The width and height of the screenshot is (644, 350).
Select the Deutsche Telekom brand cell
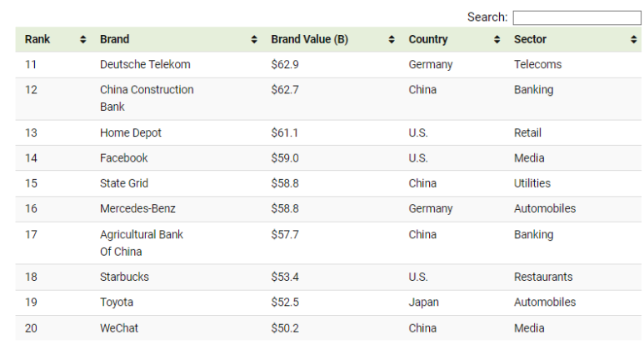click(x=146, y=64)
